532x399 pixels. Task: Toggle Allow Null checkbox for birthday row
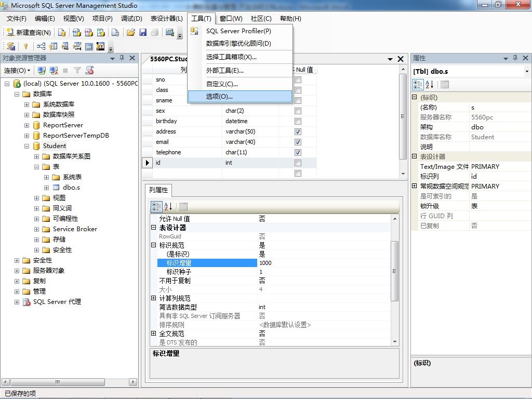coord(298,122)
